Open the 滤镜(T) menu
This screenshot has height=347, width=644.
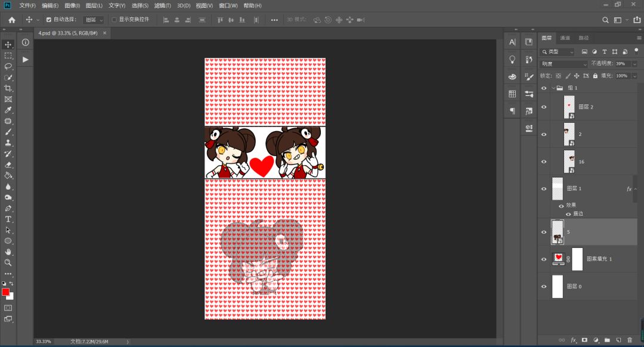coord(163,6)
